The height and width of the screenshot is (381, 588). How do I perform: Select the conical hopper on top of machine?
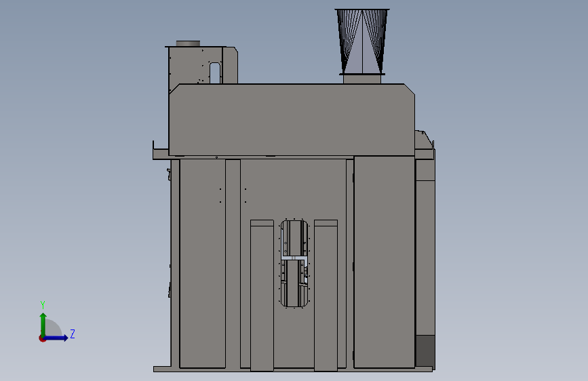pos(362,41)
